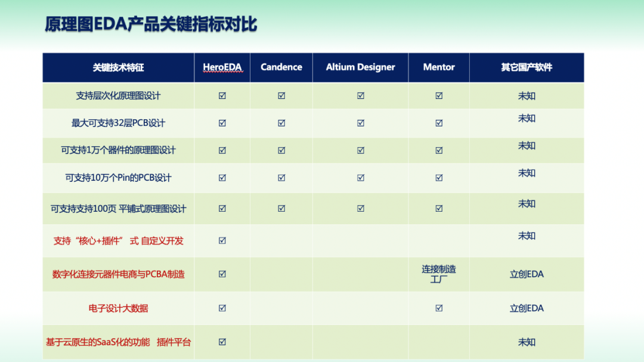Click Altium Designer checkmark in 支持层次化原理图设计 row

361,96
